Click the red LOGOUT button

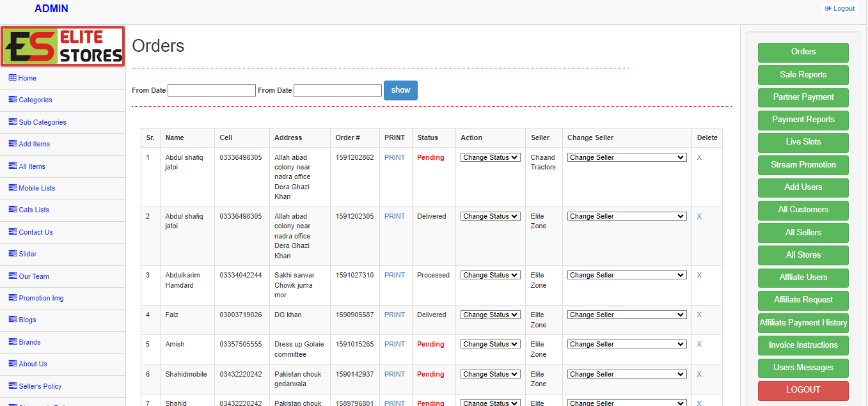coord(803,390)
